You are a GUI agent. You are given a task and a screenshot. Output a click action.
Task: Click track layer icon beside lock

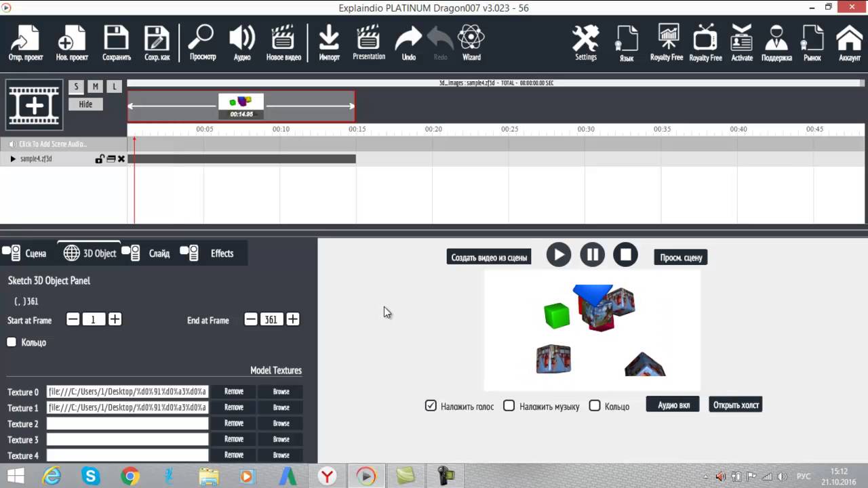(x=111, y=159)
